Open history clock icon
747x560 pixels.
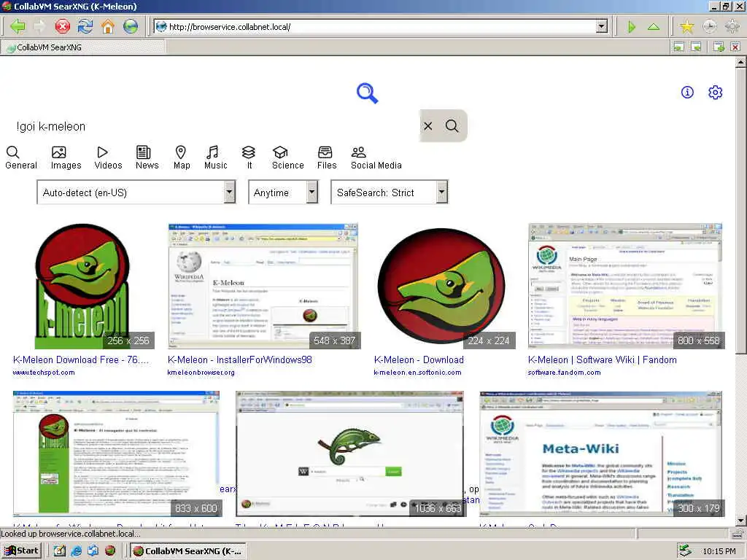[x=709, y=27]
